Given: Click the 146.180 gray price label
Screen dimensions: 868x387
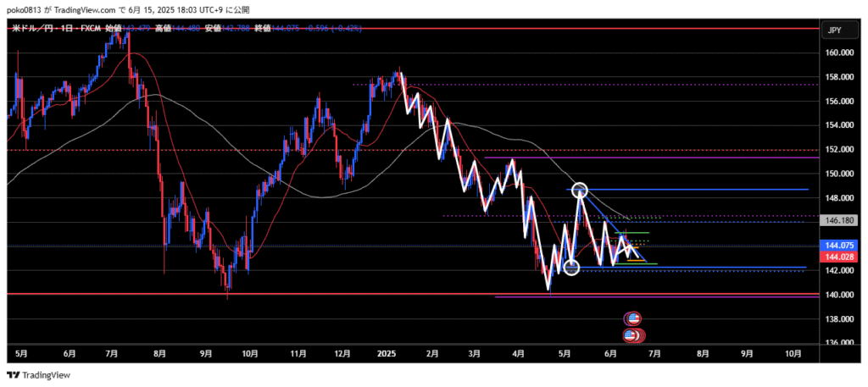Looking at the screenshot, I should click(840, 218).
